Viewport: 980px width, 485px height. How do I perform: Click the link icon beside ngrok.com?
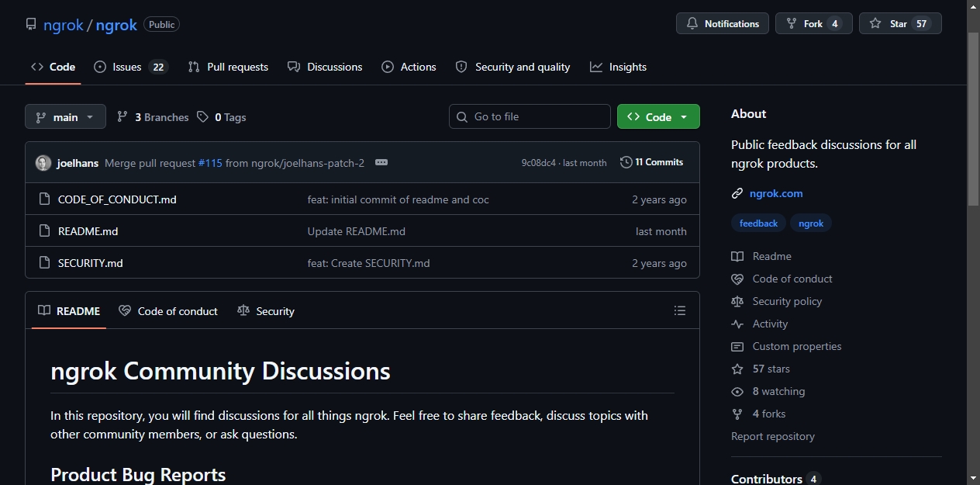coord(737,193)
